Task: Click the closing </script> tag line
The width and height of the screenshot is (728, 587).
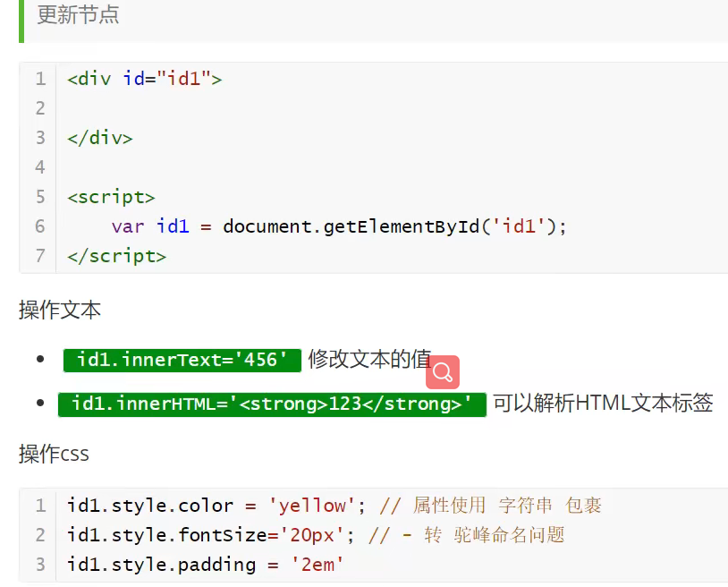Action: [116, 256]
